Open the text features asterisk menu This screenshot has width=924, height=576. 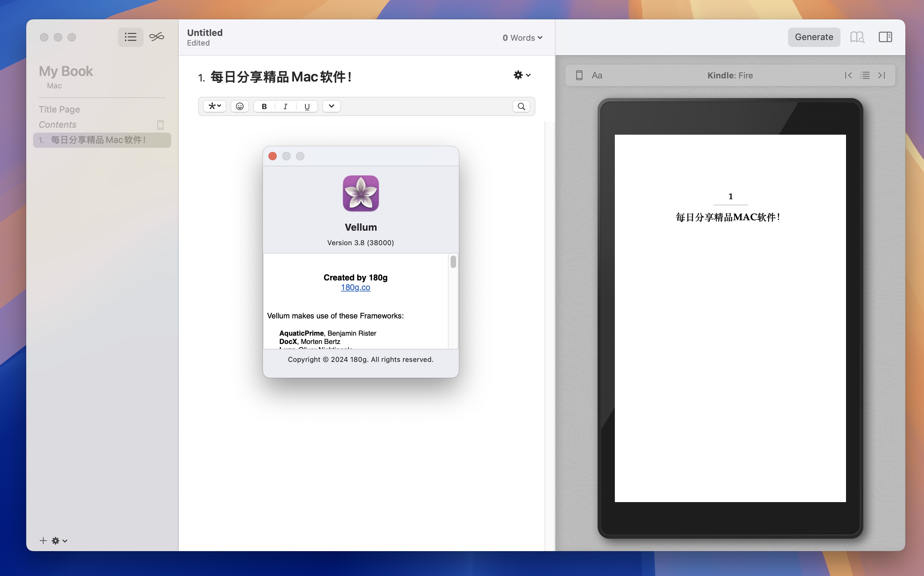click(x=215, y=106)
